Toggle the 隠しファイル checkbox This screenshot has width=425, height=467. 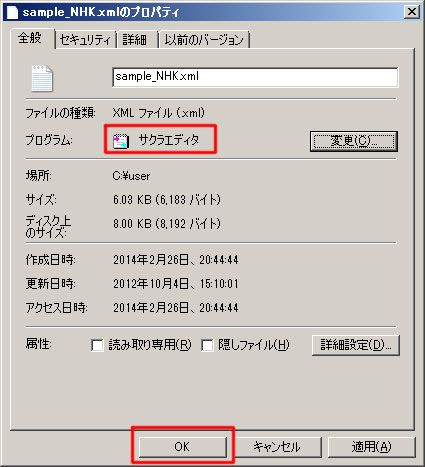click(x=207, y=345)
